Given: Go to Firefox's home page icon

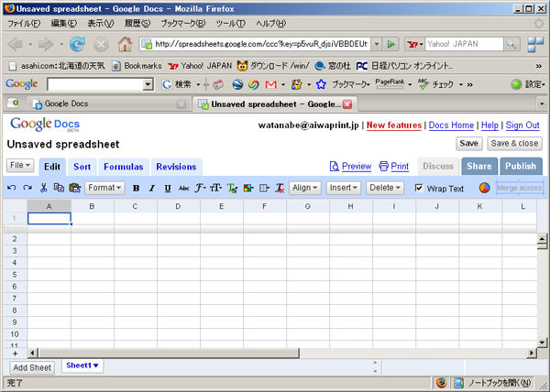Looking at the screenshot, I should pos(125,43).
